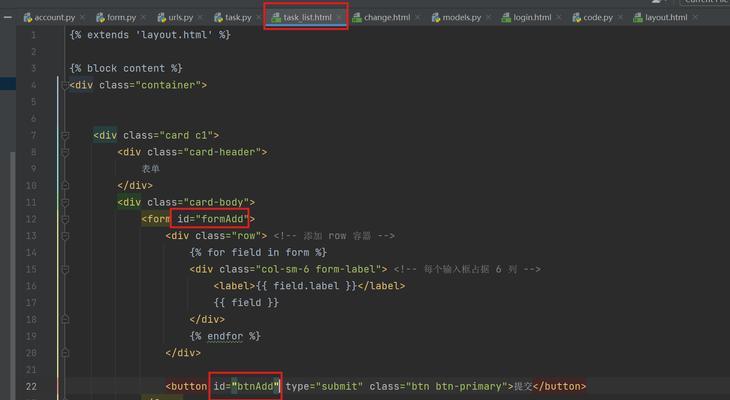Click the endfor template tag
730x400 pixels.
coord(225,337)
